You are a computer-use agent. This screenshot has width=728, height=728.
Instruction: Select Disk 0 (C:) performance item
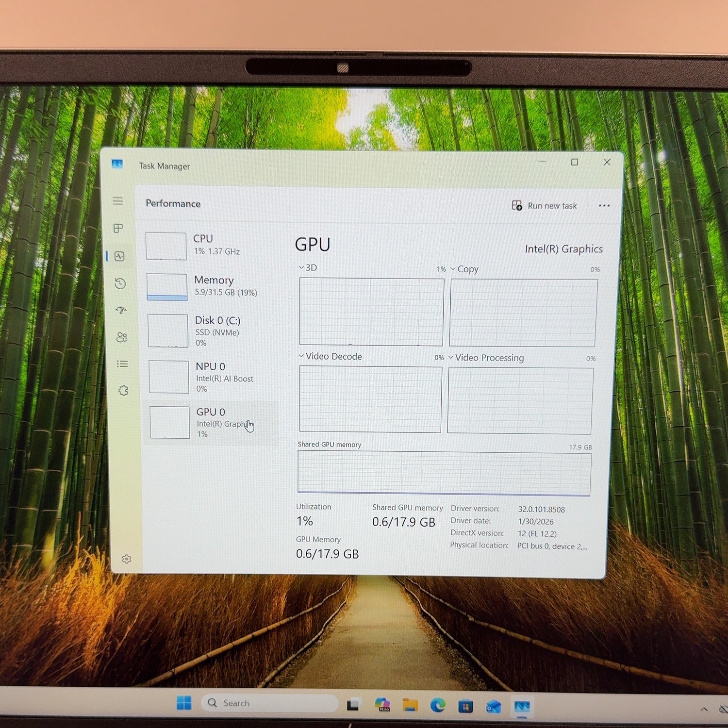(x=213, y=331)
